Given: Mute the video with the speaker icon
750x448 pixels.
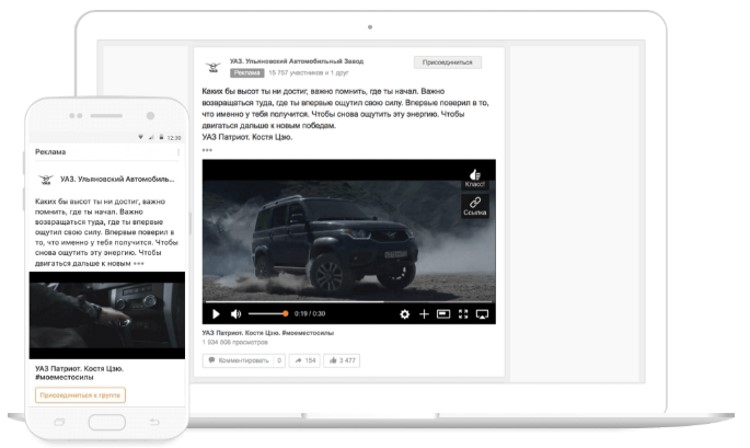Looking at the screenshot, I should pyautogui.click(x=236, y=314).
